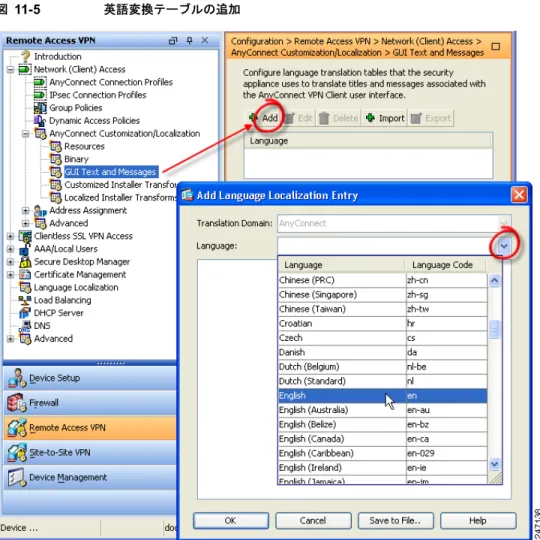
Task: Select English (Australia) language row
Action: (x=382, y=410)
